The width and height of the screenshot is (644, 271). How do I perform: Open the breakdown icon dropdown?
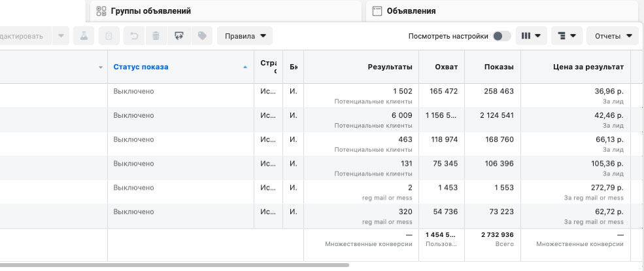tap(566, 36)
